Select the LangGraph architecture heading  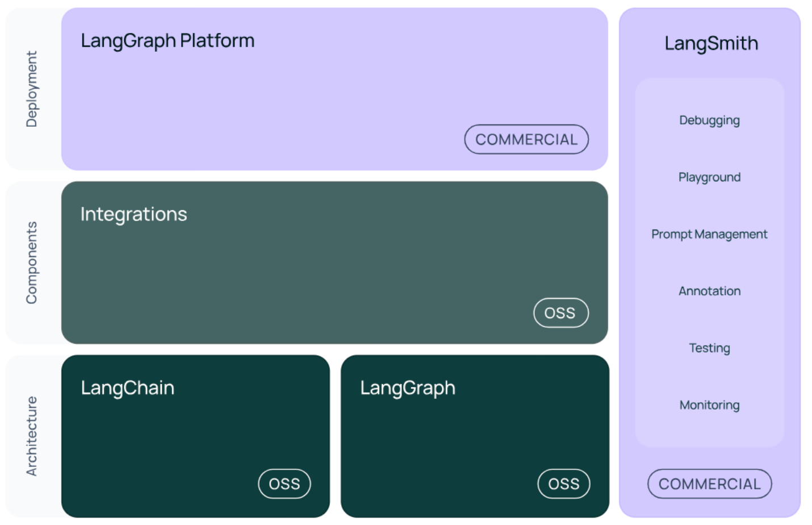coord(408,388)
